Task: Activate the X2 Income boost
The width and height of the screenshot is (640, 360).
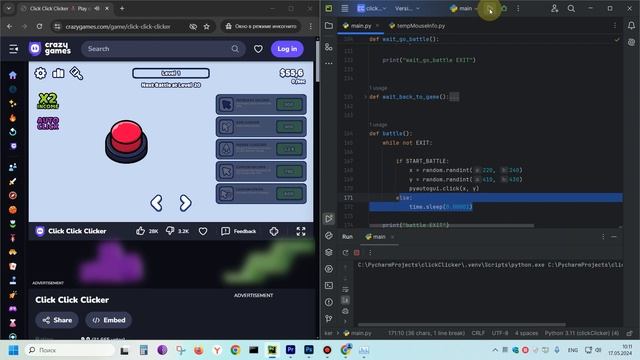Action: tap(48, 101)
